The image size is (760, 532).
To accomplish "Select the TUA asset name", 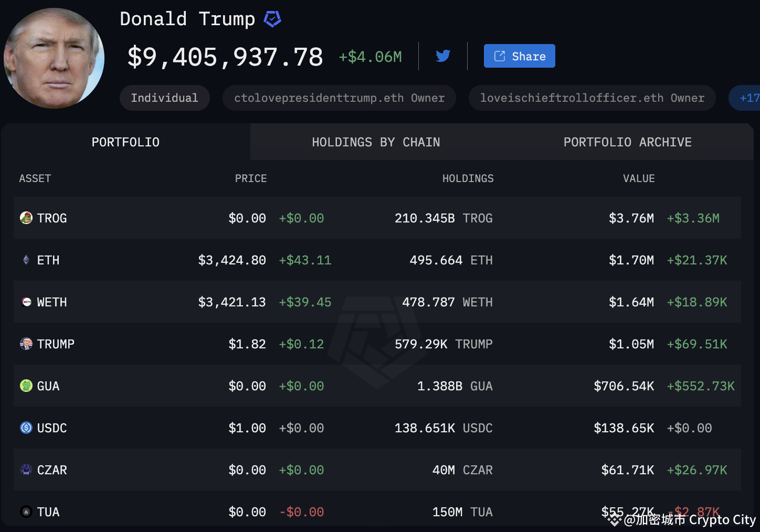I will [x=48, y=512].
